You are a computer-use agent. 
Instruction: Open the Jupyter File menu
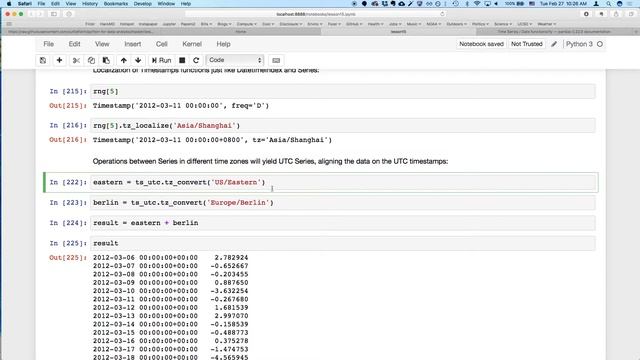49,44
